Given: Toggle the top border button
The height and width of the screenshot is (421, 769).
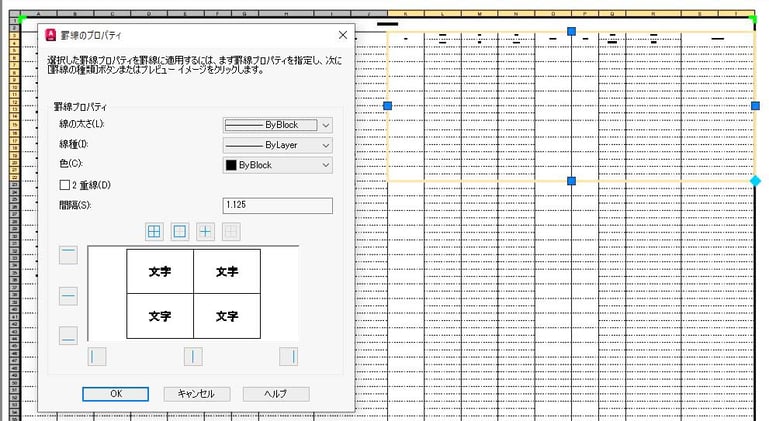Looking at the screenshot, I should 68,255.
